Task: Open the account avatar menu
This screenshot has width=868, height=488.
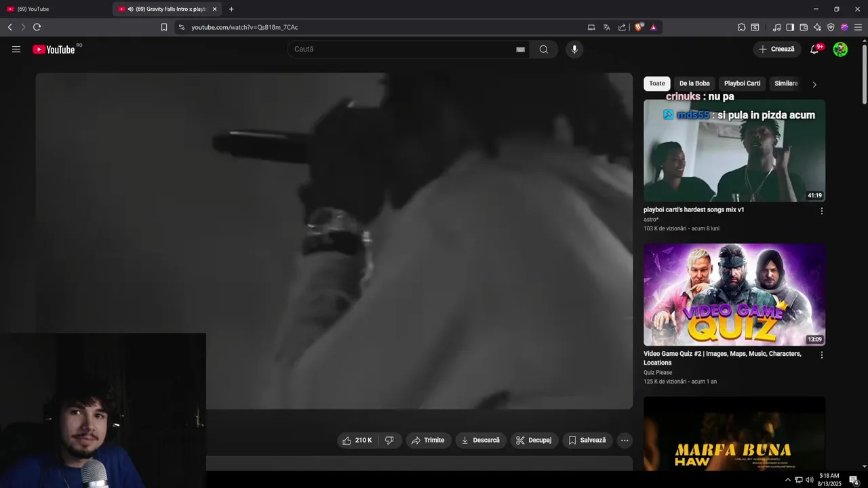Action: [840, 49]
